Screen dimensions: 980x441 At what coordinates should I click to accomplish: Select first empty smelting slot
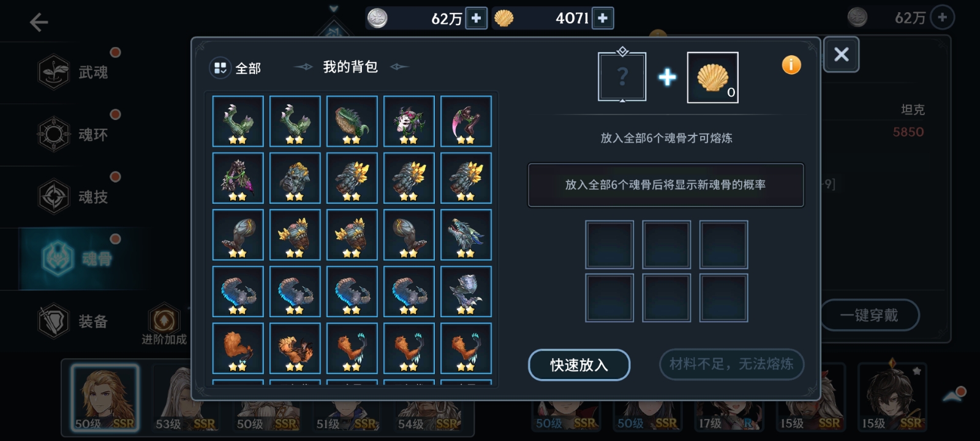click(x=609, y=245)
